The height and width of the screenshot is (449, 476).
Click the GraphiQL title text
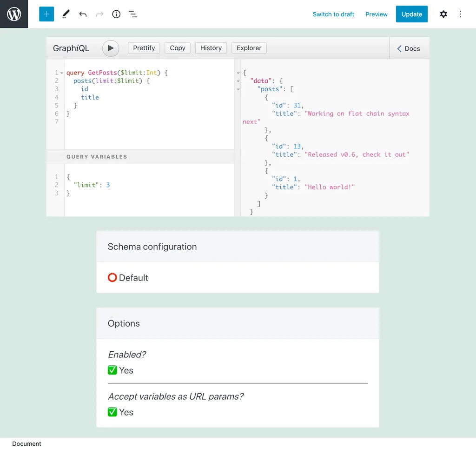(71, 48)
